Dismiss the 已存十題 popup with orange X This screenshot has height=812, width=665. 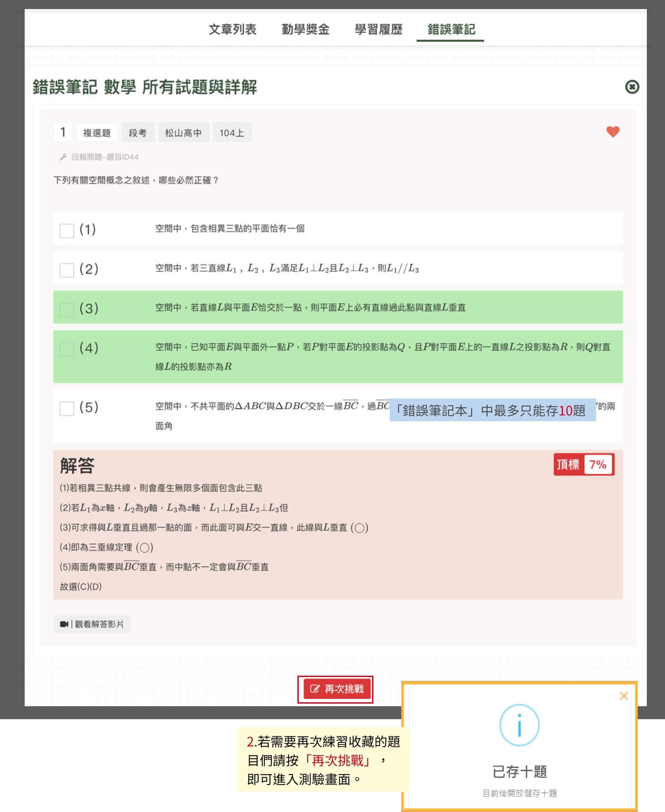tap(624, 695)
